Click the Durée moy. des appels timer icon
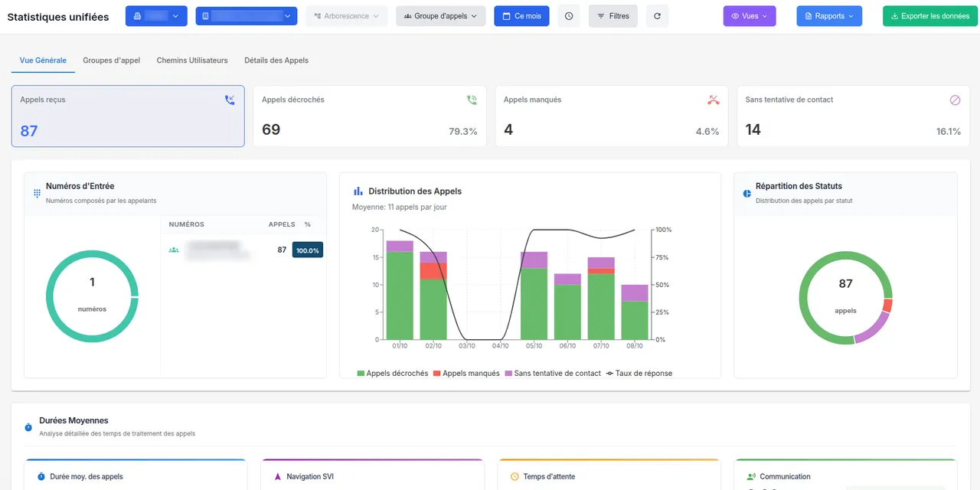The height and width of the screenshot is (490, 980). coord(41,476)
